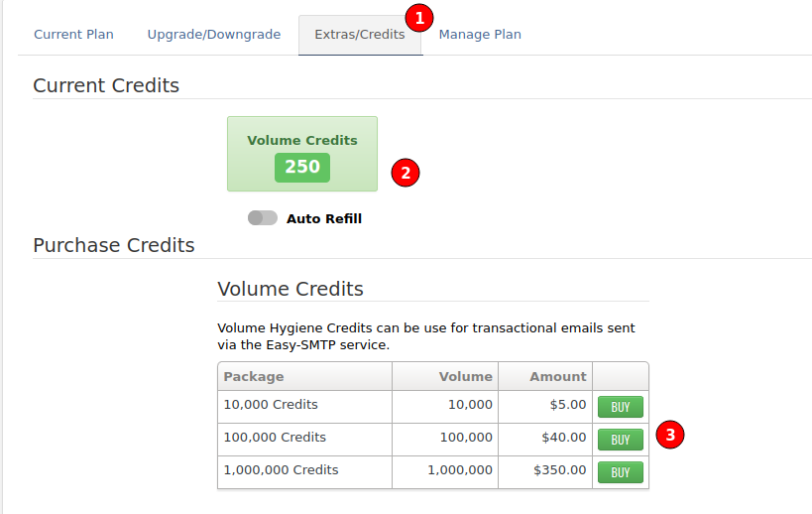Viewport: 812px width, 514px height.
Task: Select the 10,000 Credits package name cell
Action: tap(271, 405)
